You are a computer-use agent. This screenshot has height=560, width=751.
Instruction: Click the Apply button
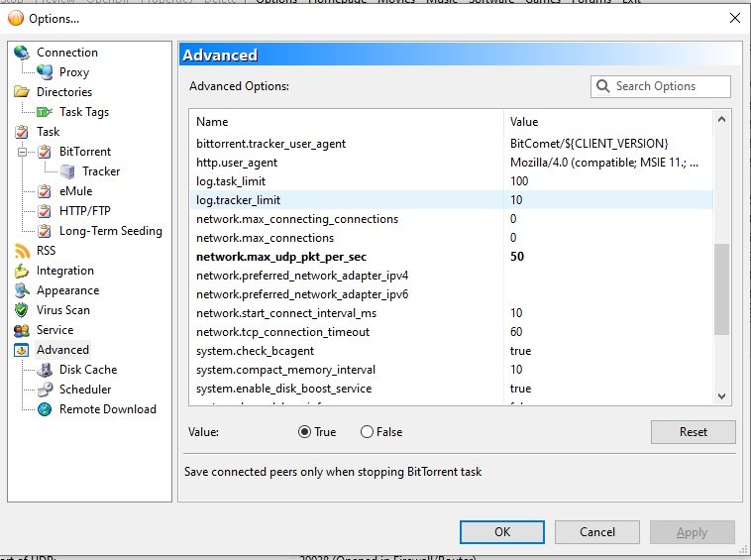coord(693,532)
